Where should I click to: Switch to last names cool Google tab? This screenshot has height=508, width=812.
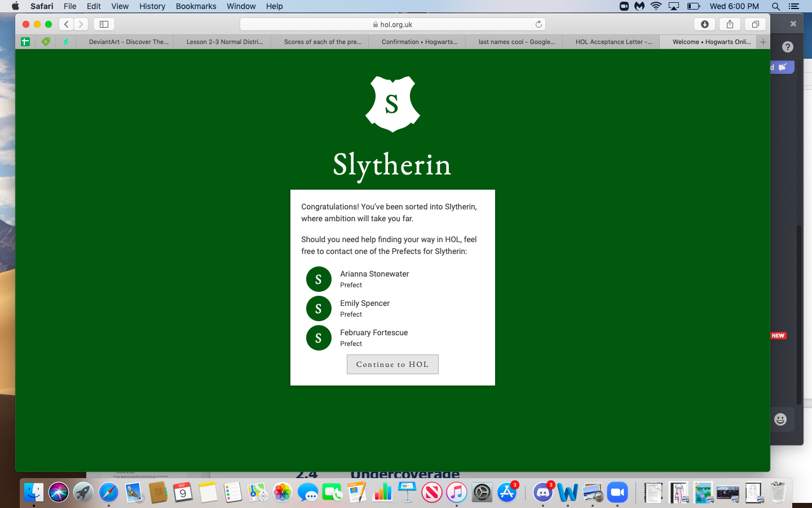click(514, 42)
